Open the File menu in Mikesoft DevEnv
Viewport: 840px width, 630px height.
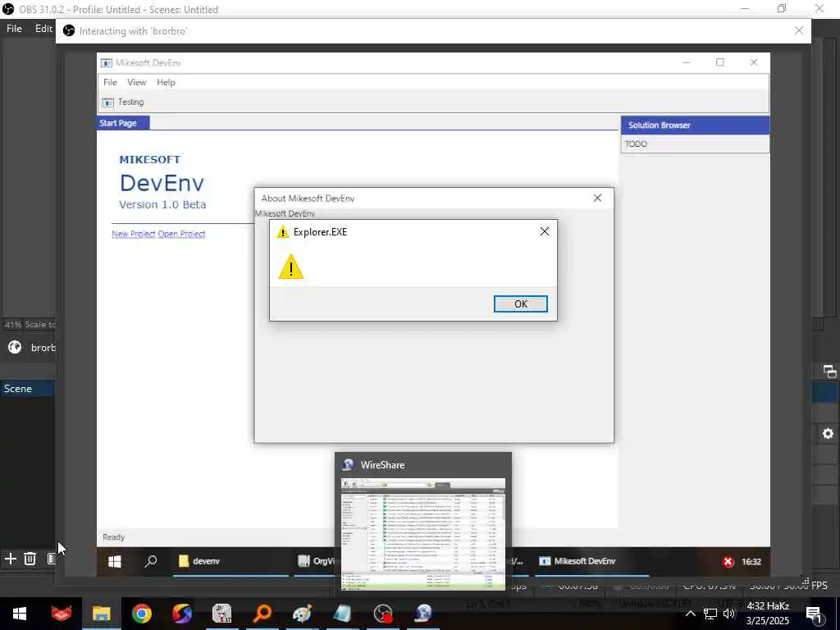(110, 82)
